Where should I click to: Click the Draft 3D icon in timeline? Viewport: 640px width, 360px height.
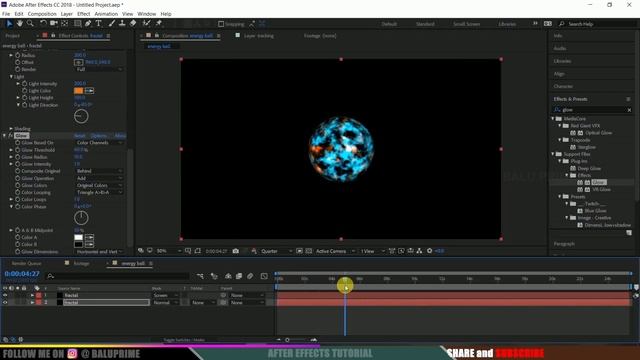[214, 276]
